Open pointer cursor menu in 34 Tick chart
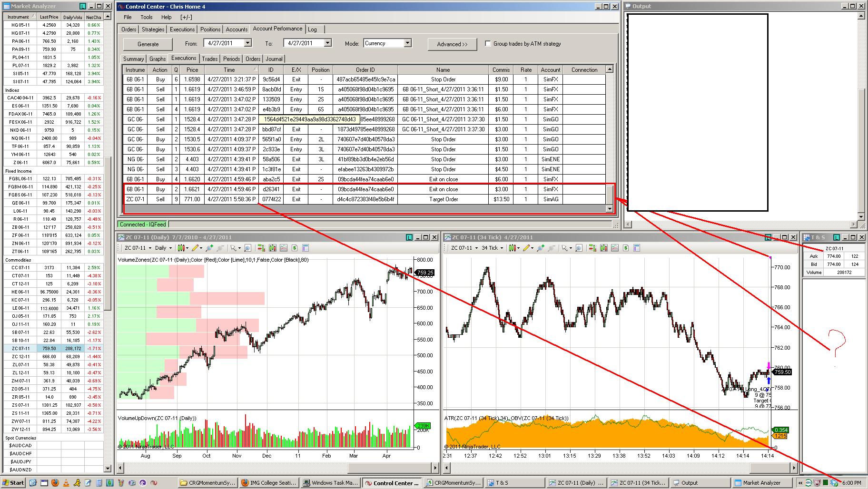 (566, 248)
